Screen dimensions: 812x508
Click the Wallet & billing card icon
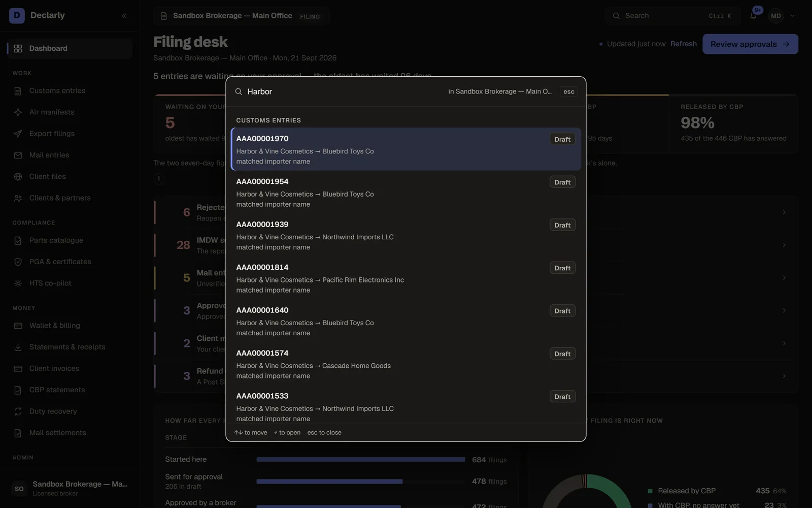pos(18,326)
